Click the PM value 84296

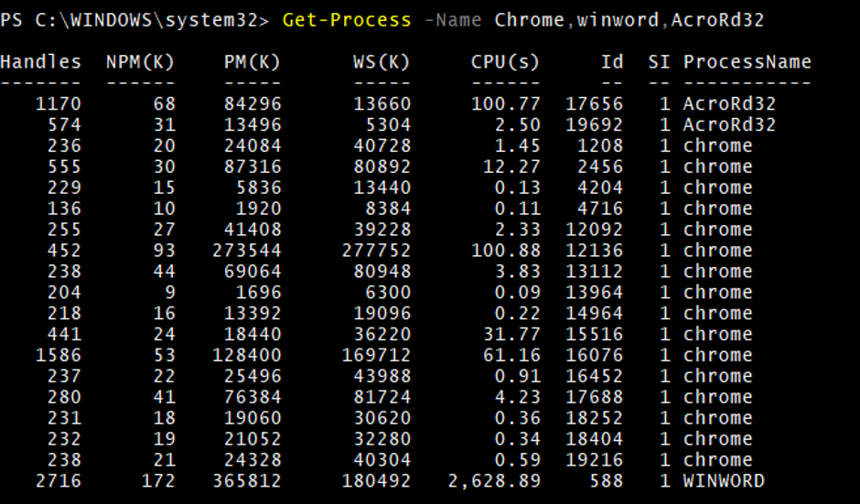[253, 103]
